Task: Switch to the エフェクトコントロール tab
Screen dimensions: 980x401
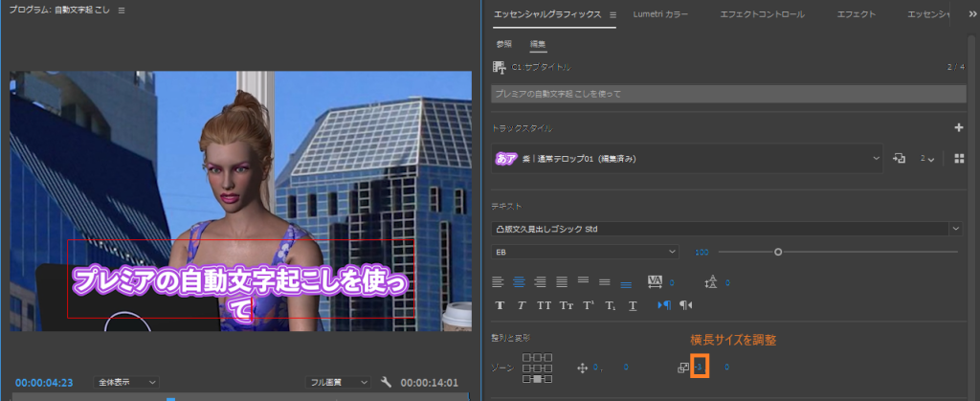Action: pyautogui.click(x=762, y=14)
